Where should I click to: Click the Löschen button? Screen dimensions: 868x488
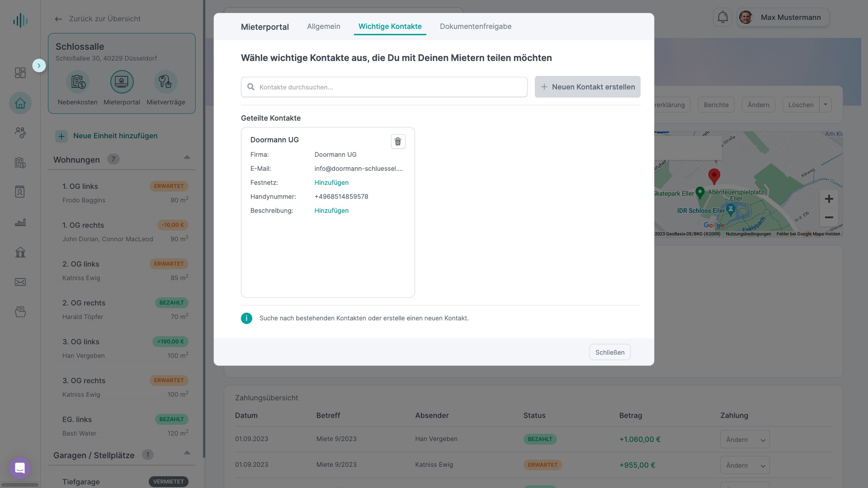pos(801,105)
